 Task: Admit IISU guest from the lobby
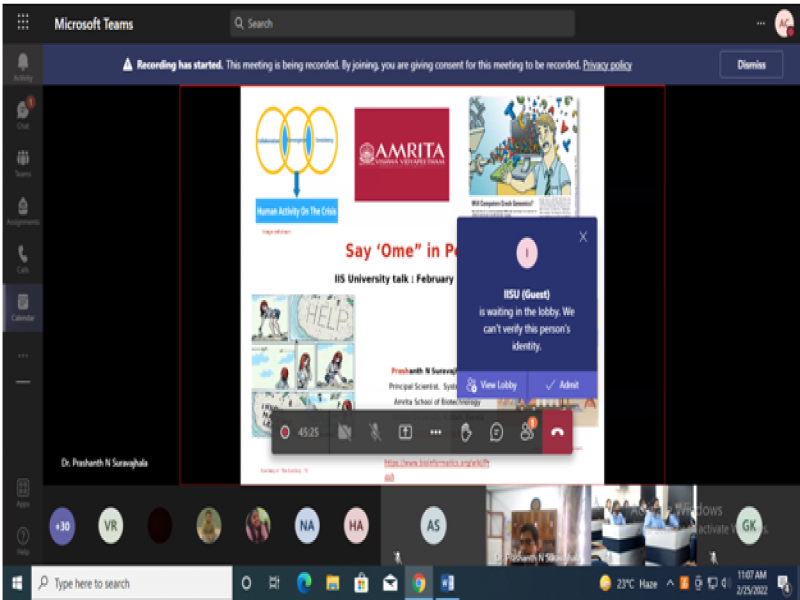pos(562,384)
